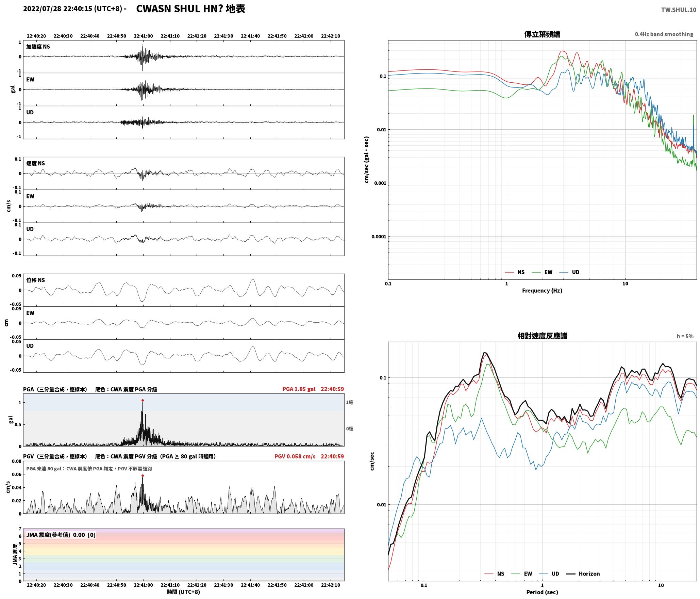Click the 0.4Hz band smoothing label
The height and width of the screenshot is (599, 700).
664,34
